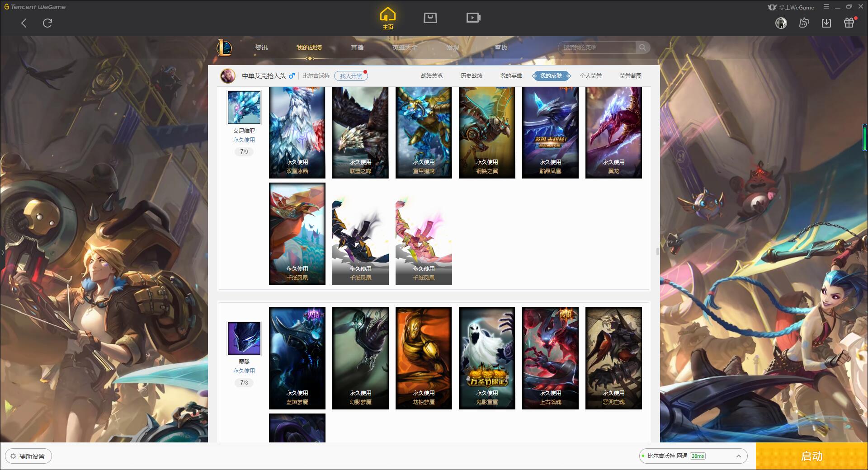
Task: Select the 魔腾 champion portrait
Action: (x=244, y=338)
